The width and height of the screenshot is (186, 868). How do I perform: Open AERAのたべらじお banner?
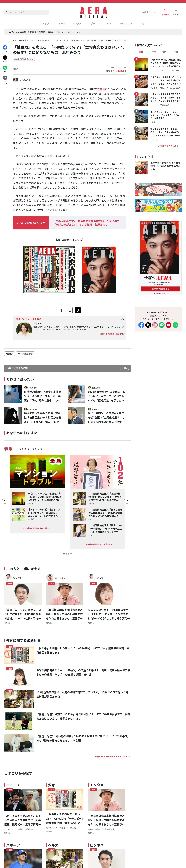coord(158,190)
